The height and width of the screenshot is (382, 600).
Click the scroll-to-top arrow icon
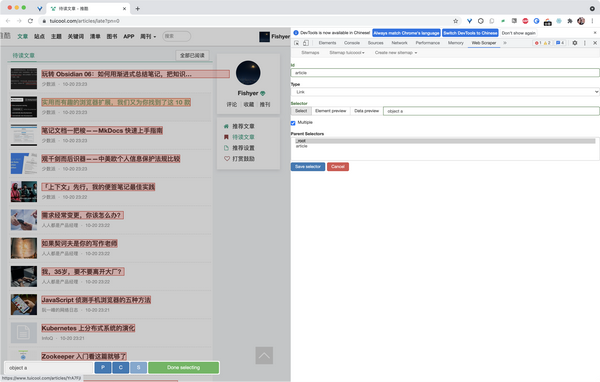[264, 356]
